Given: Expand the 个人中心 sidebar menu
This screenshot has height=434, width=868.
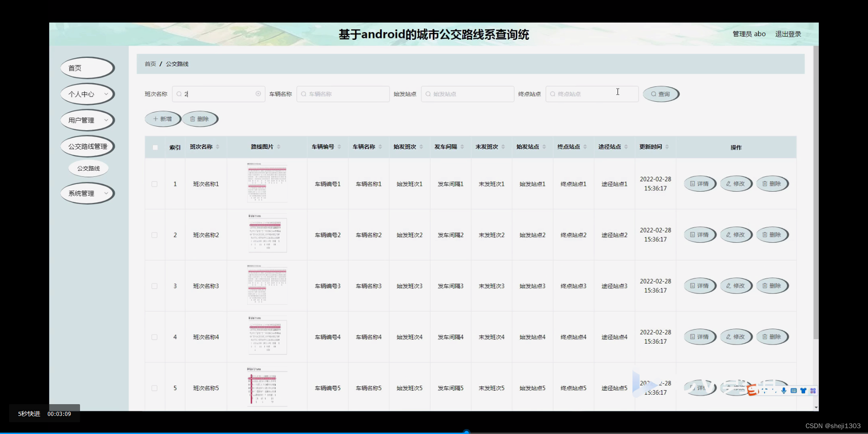Looking at the screenshot, I should [87, 94].
